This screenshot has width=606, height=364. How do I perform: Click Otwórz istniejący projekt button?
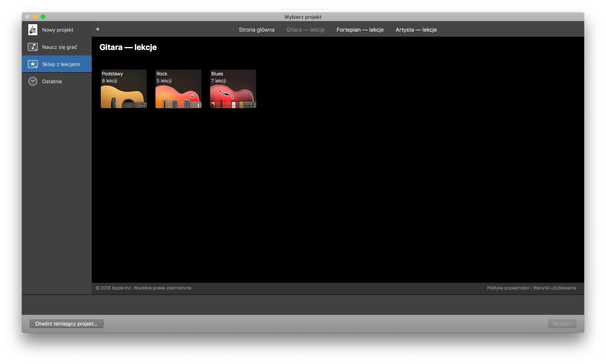[x=67, y=324]
